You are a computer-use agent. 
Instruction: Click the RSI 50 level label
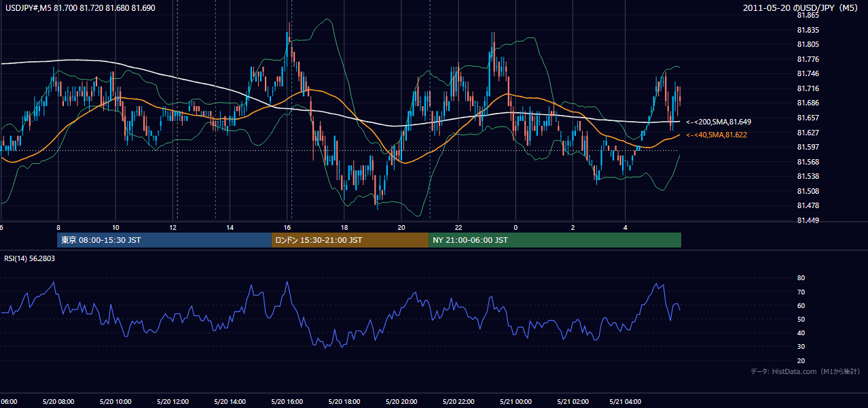(x=801, y=319)
